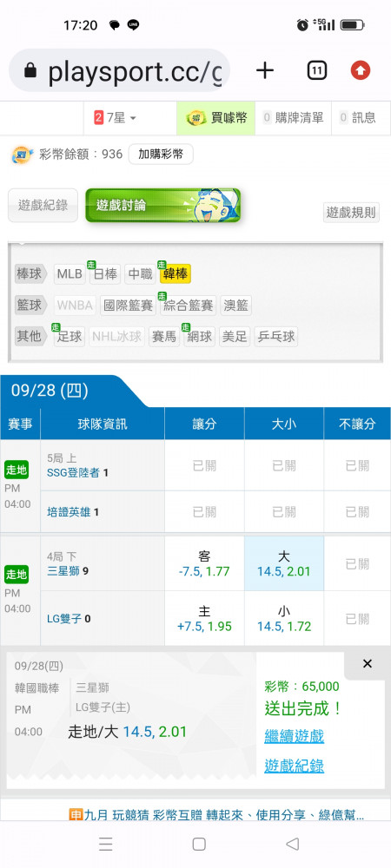391x868 pixels.
Task: Click the 買噱幣 coin icon
Action: pyautogui.click(x=196, y=117)
